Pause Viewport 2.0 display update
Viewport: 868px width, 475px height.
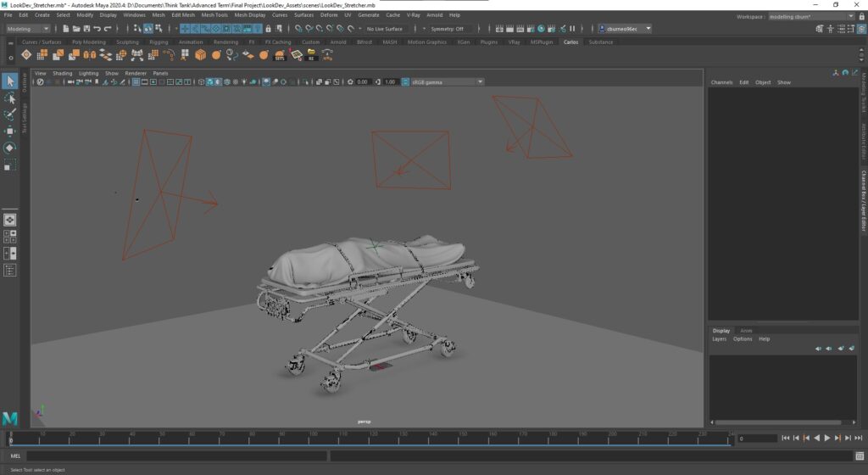[572, 29]
